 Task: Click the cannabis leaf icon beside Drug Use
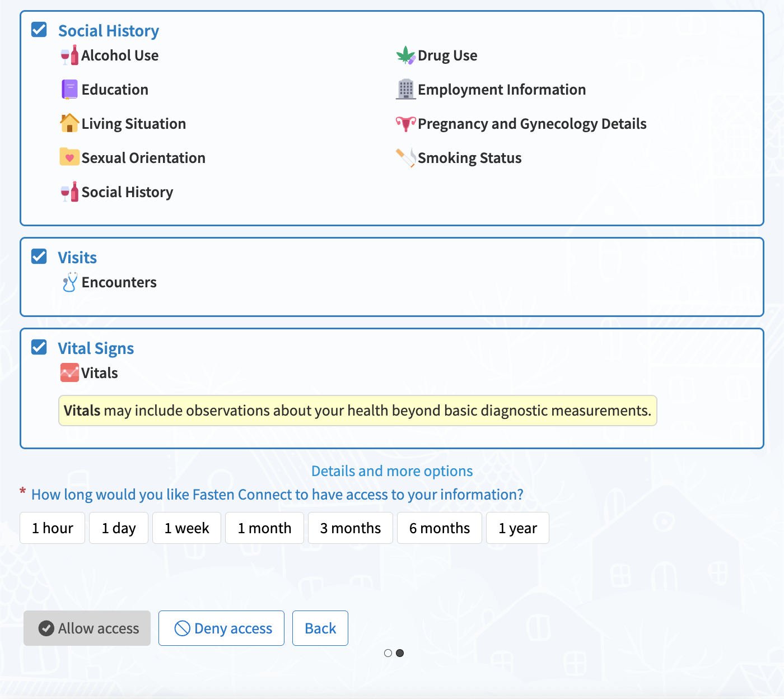pyautogui.click(x=405, y=55)
